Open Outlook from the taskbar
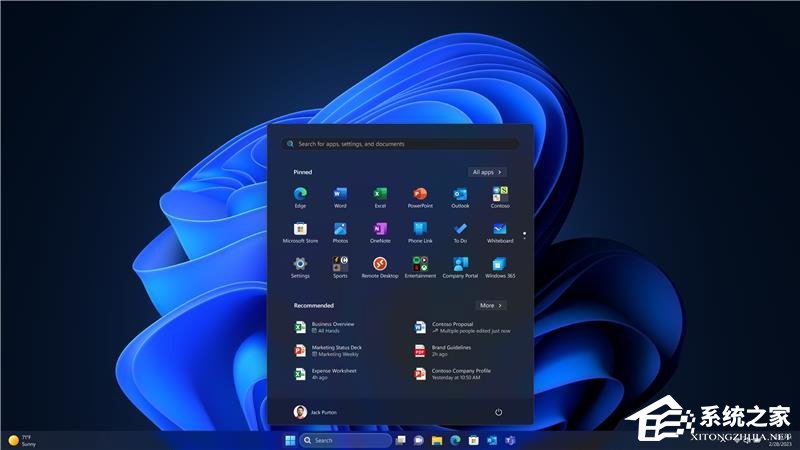Viewport: 800px width, 450px height. (x=492, y=440)
